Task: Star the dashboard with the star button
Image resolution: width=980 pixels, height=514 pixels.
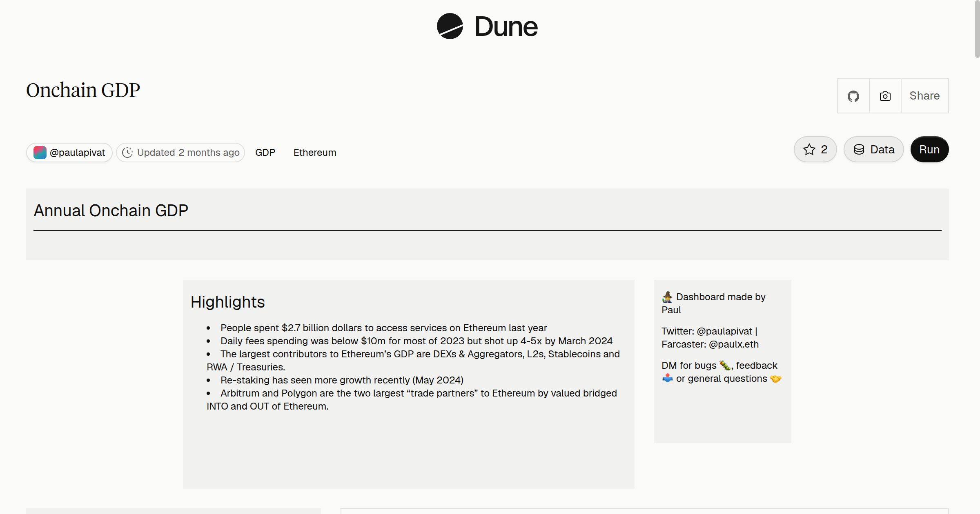Action: pos(815,149)
